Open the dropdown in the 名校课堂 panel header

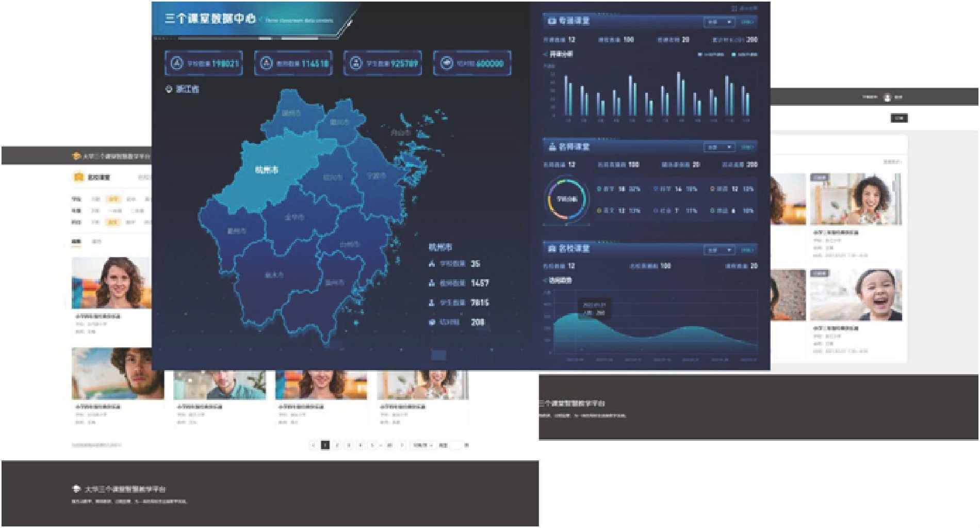point(719,250)
